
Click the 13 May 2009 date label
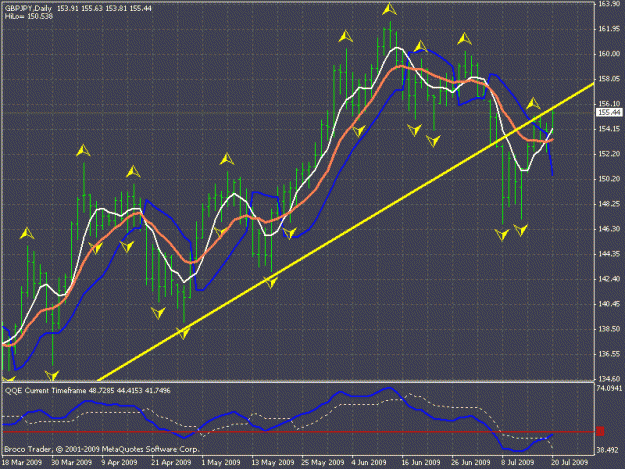[273, 462]
